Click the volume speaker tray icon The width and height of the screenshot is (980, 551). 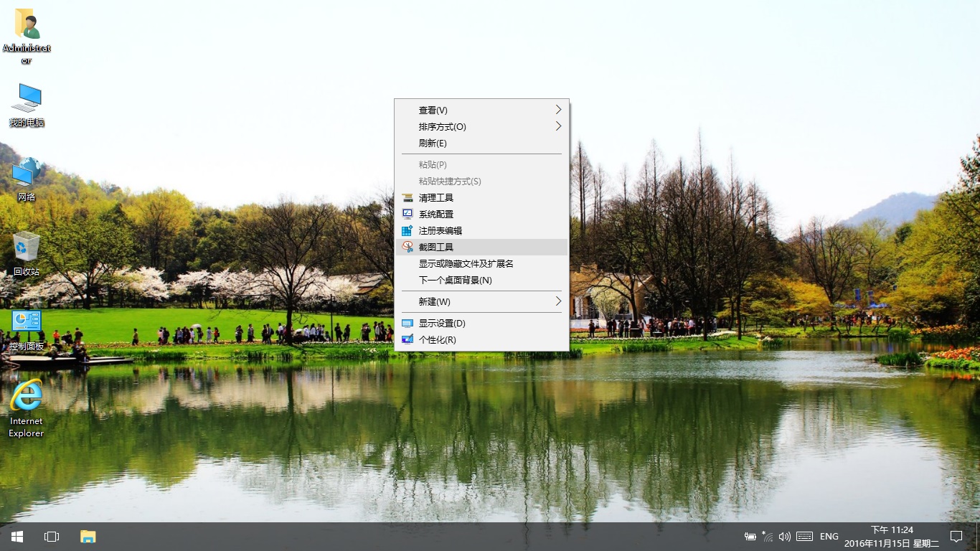pos(785,537)
